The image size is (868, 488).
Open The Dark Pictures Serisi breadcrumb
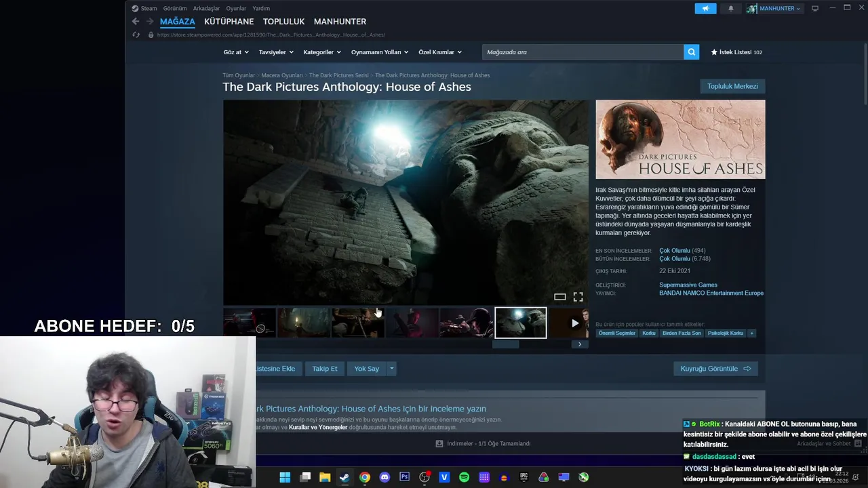[x=338, y=75]
